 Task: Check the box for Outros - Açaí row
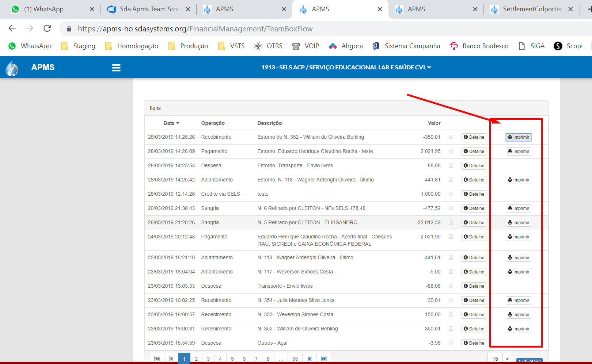point(451,343)
